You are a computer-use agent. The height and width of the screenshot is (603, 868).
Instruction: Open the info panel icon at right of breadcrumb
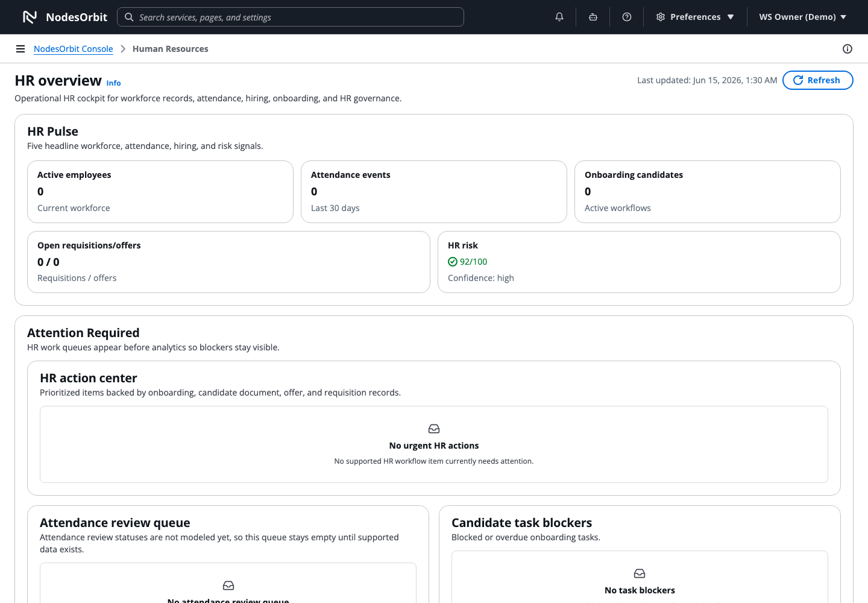coord(848,49)
